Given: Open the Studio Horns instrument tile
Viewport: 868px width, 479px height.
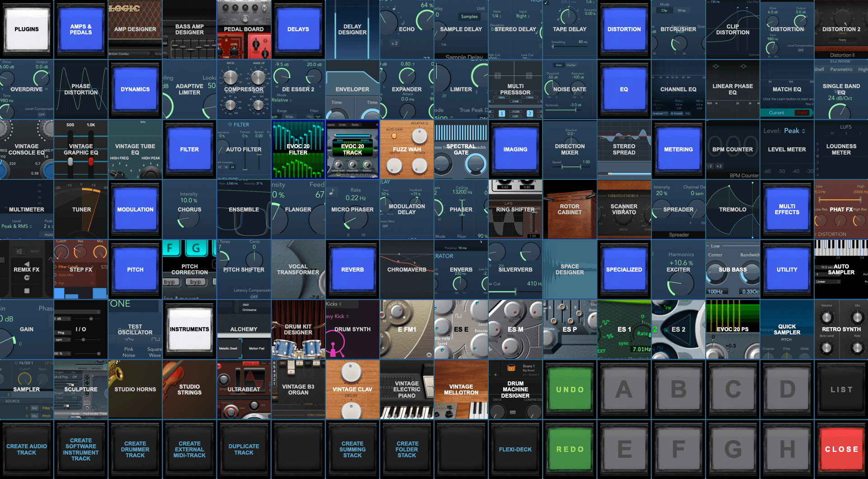Looking at the screenshot, I should [x=135, y=390].
